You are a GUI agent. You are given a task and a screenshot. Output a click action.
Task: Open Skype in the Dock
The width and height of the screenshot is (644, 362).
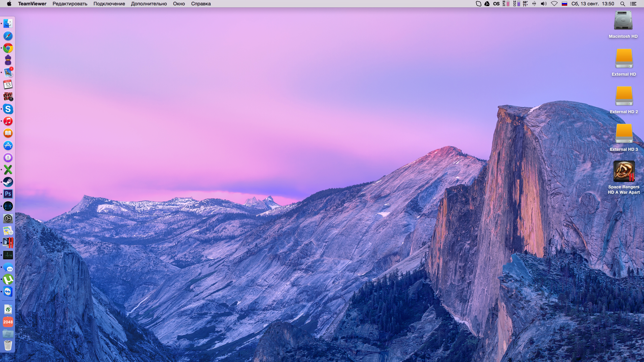(8, 109)
